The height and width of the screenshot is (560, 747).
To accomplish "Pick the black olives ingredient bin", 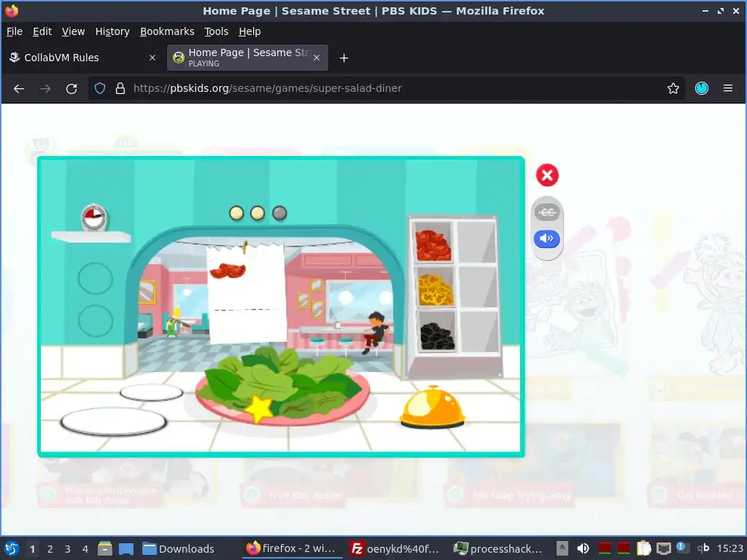I will (x=436, y=332).
